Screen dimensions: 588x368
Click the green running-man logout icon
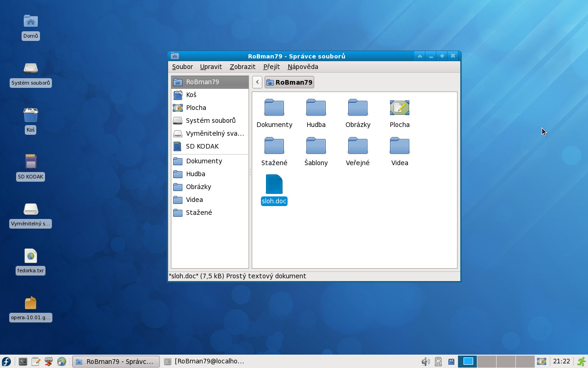pyautogui.click(x=582, y=362)
